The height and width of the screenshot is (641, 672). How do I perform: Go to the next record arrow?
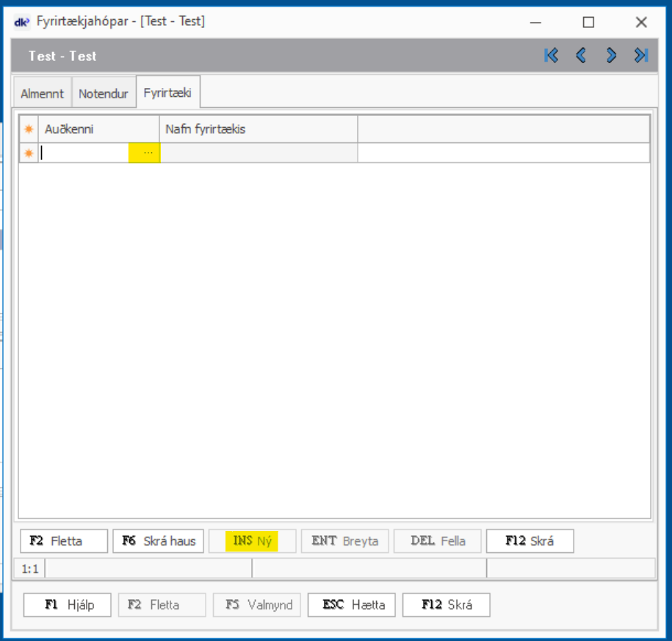(x=611, y=56)
